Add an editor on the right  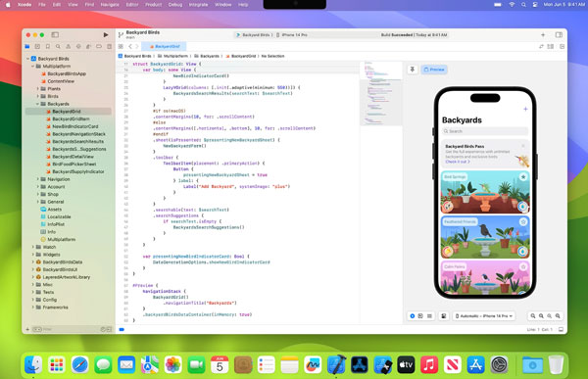562,46
